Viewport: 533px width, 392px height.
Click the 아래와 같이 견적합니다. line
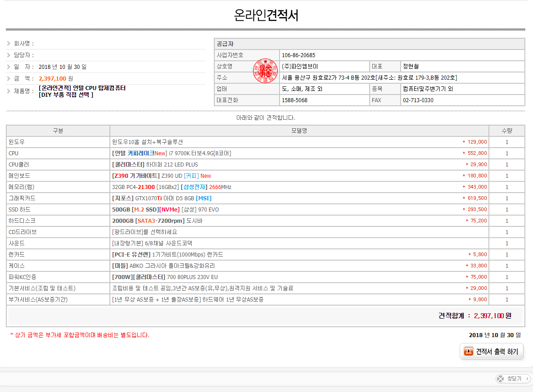pos(266,117)
